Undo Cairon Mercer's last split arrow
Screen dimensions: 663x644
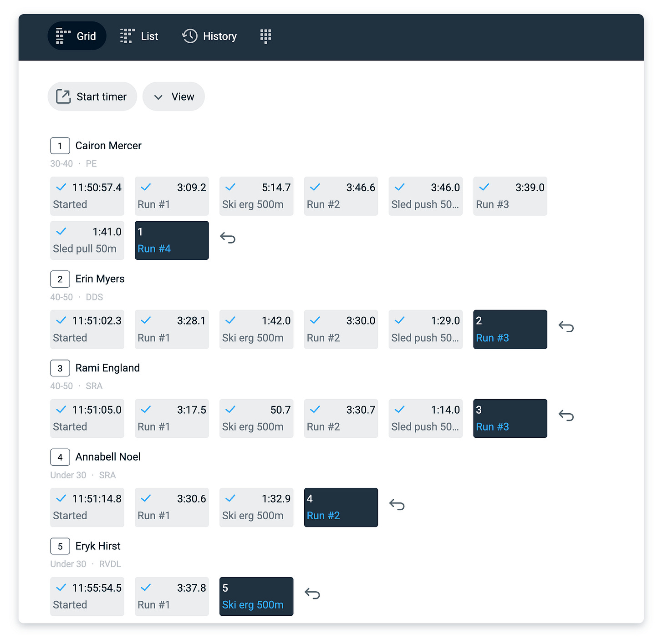coord(228,238)
